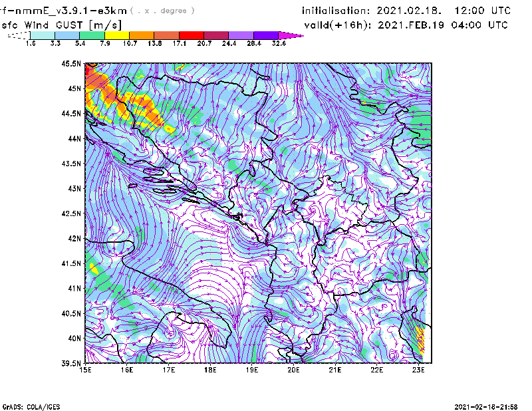This screenshot has width=532, height=411.
Task: Click the legend value 13.8
Action: click(155, 43)
